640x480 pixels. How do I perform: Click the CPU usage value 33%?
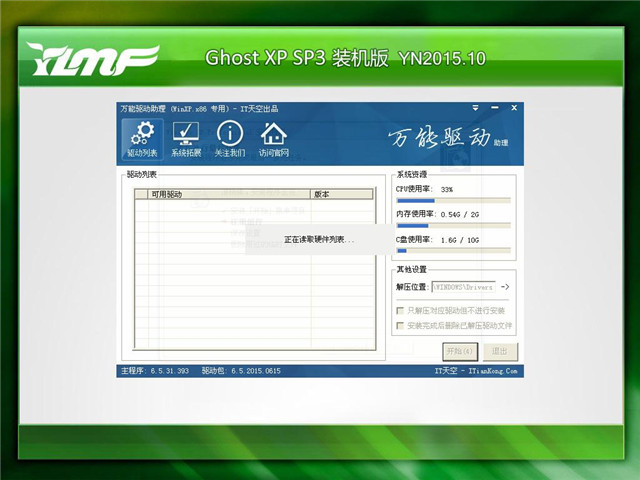click(x=447, y=189)
